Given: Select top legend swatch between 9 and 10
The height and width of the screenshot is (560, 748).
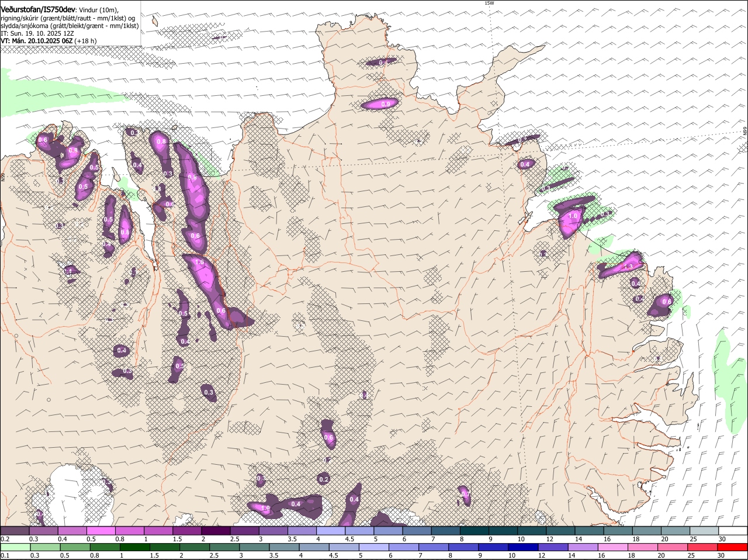Looking at the screenshot, I should 503,530.
